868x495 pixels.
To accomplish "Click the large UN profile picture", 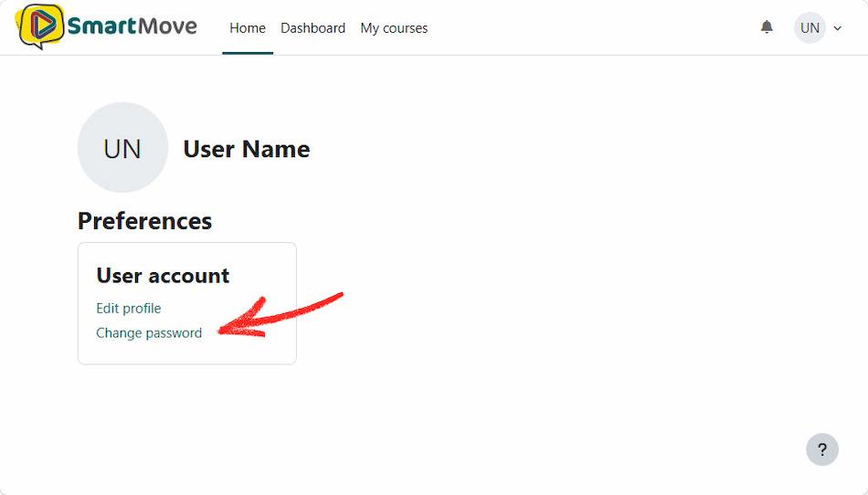I will pos(123,148).
